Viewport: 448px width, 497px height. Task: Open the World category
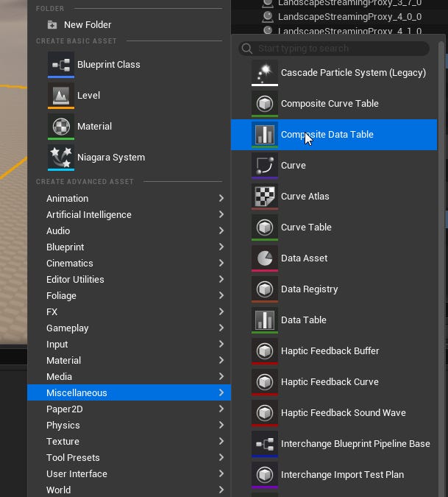pyautogui.click(x=129, y=490)
